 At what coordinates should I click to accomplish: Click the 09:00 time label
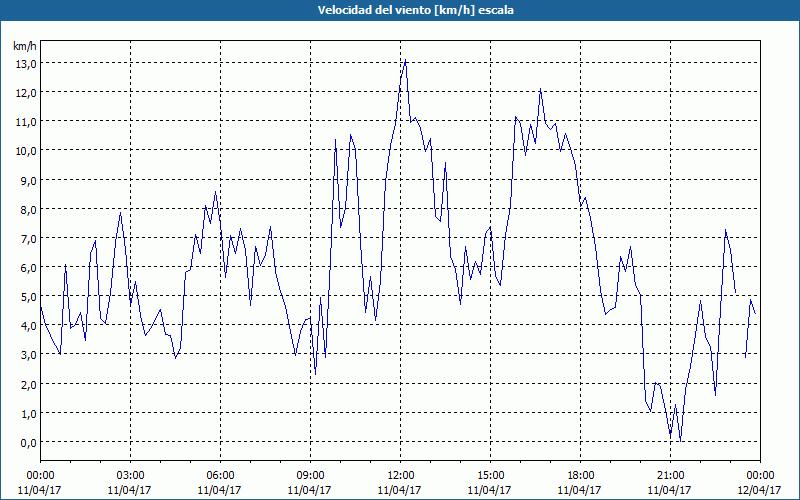[310, 476]
